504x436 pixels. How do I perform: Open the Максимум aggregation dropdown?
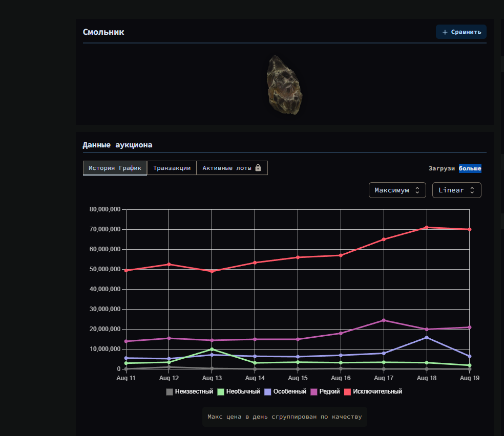pos(397,190)
